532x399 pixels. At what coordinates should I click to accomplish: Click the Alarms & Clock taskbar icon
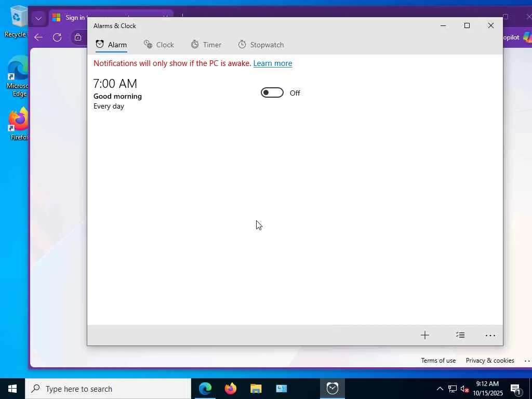click(332, 389)
